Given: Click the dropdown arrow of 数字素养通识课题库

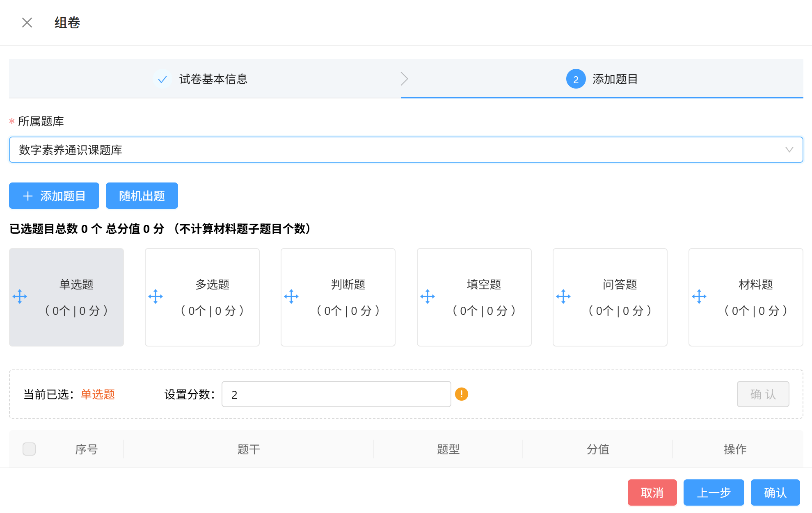Looking at the screenshot, I should [x=789, y=150].
